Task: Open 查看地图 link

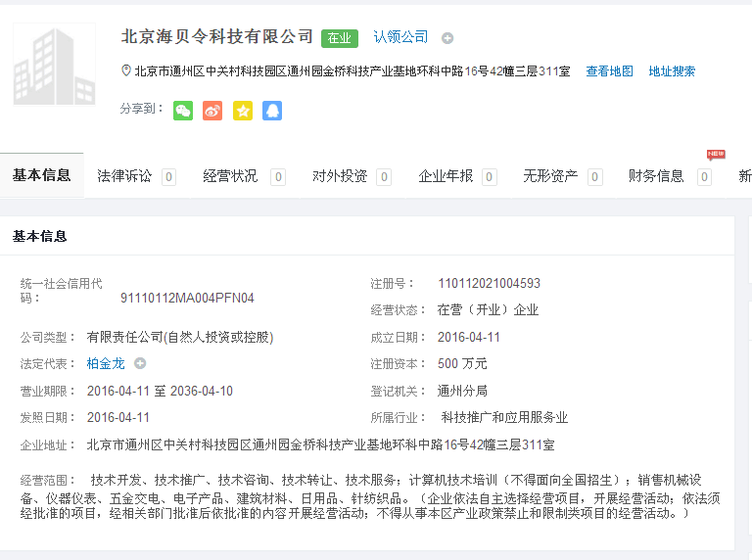Action: click(x=609, y=71)
